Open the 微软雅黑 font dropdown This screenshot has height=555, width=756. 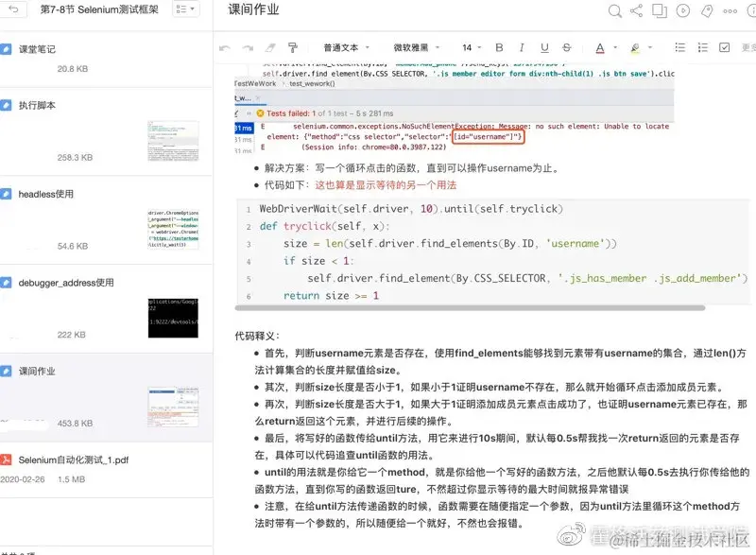point(416,47)
